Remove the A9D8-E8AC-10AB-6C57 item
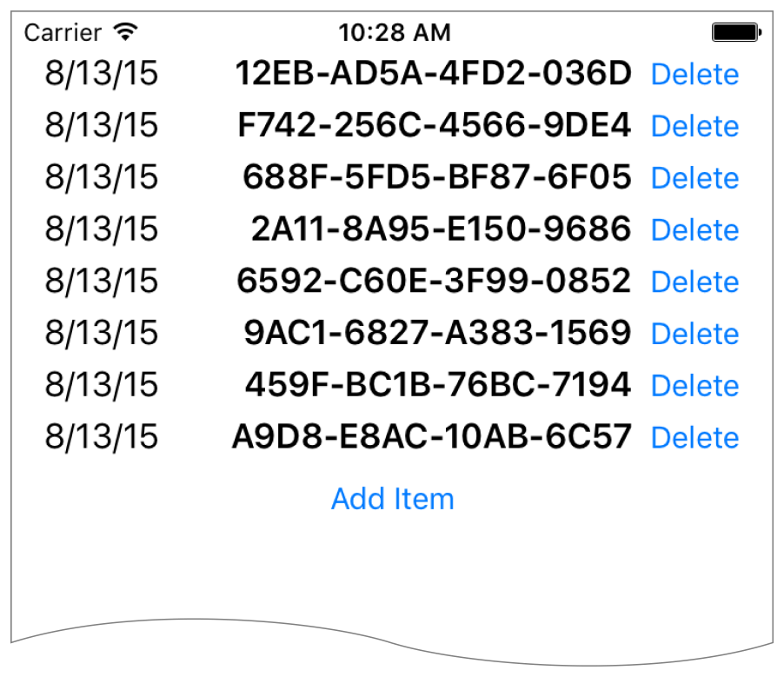 coord(694,438)
